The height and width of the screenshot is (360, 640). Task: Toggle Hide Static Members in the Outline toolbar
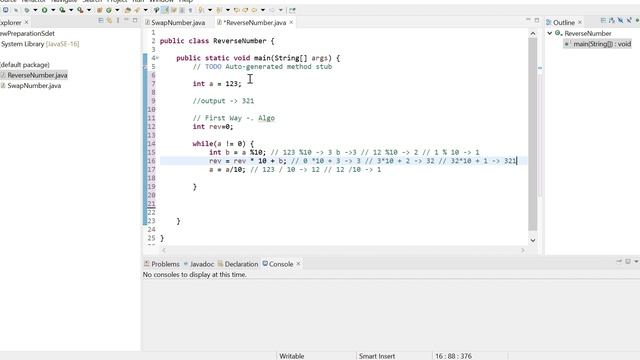click(629, 20)
